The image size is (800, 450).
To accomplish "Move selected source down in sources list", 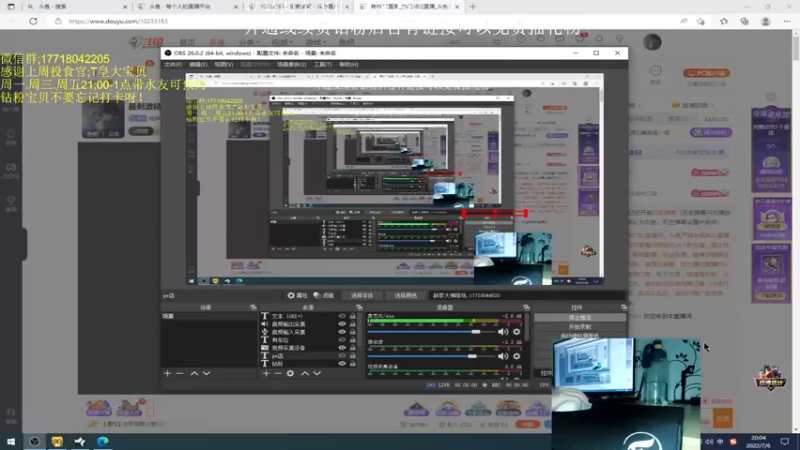I will coord(317,373).
